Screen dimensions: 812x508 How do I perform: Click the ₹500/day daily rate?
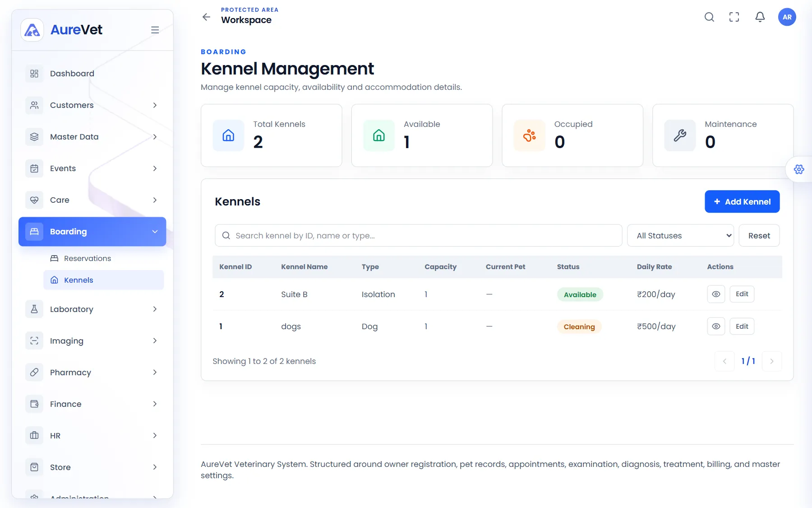pos(656,326)
